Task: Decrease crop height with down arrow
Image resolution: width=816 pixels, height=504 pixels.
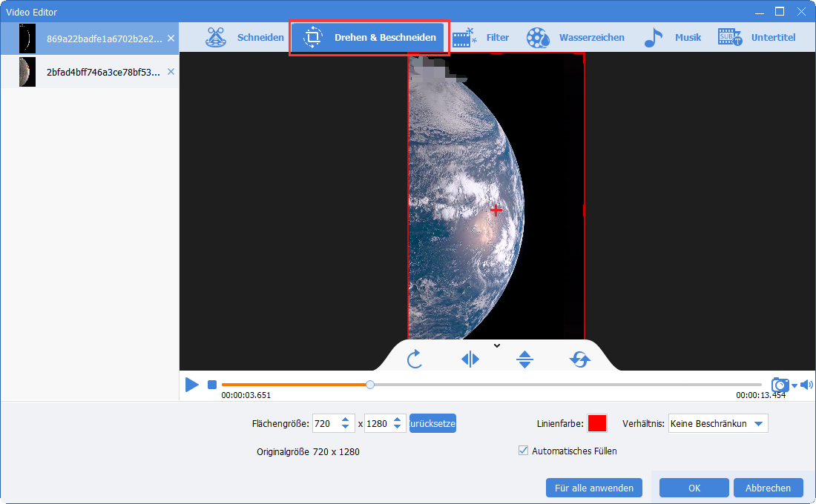Action: (397, 428)
